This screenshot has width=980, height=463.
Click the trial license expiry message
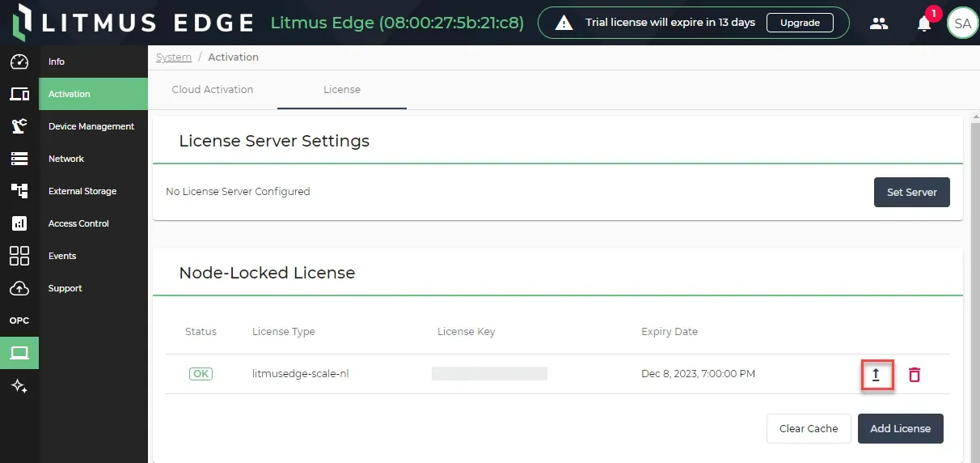pyautogui.click(x=670, y=23)
